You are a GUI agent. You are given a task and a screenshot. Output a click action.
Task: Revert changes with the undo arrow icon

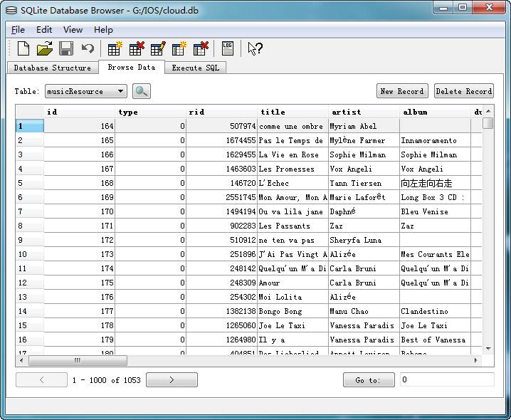88,48
